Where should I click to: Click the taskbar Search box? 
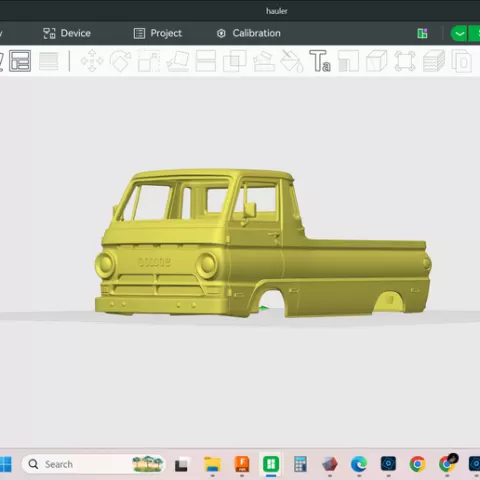tap(93, 464)
